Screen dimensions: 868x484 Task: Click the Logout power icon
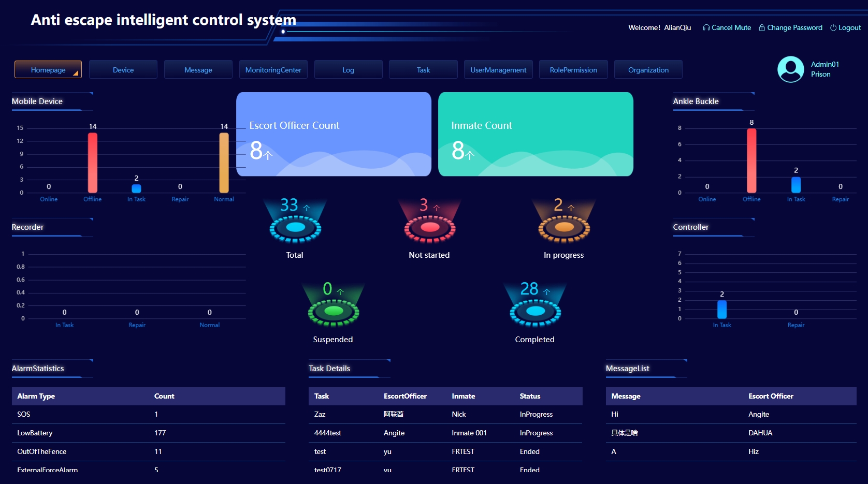tap(833, 28)
